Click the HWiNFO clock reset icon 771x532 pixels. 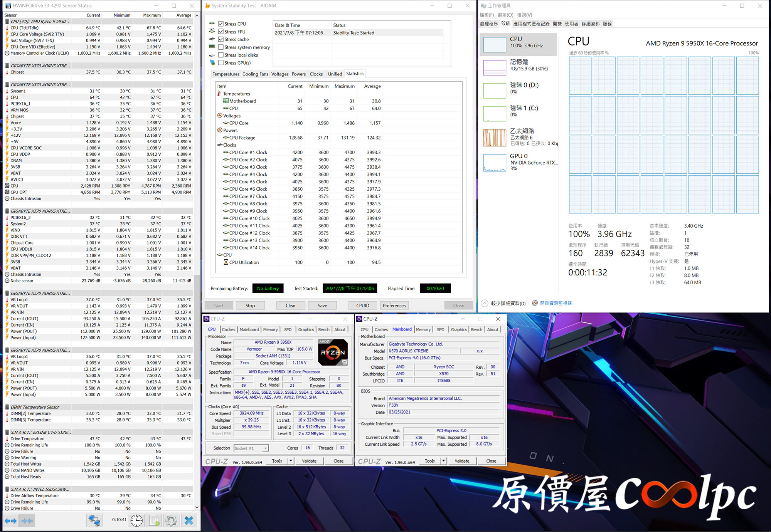[136, 521]
